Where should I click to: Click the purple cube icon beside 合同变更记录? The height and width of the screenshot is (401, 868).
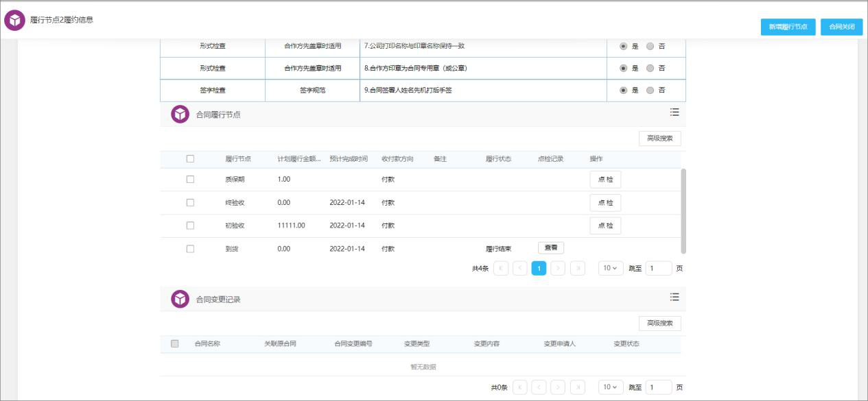(x=180, y=300)
